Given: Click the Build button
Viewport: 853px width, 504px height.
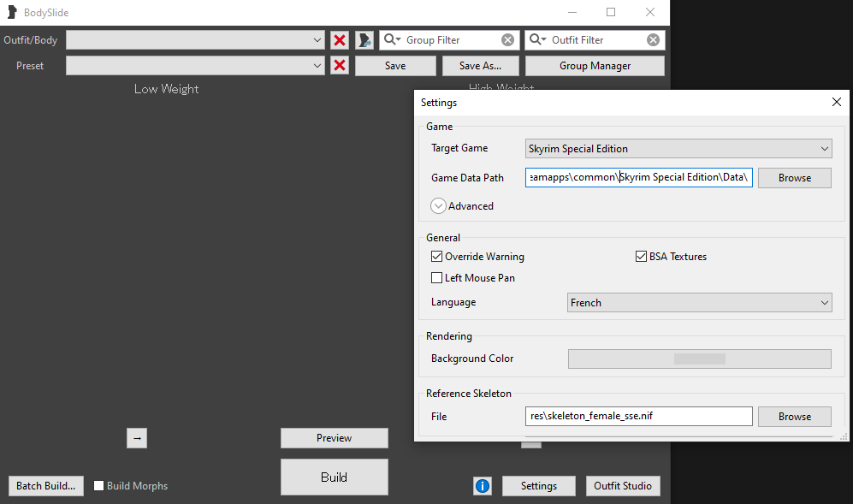Looking at the screenshot, I should click(335, 477).
